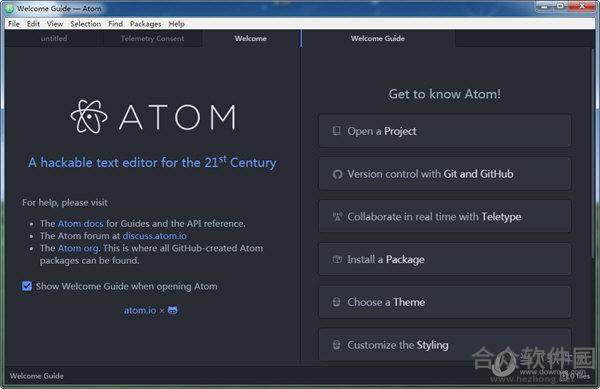
Task: Click the Get to know Atom! heading
Action: [x=444, y=94]
